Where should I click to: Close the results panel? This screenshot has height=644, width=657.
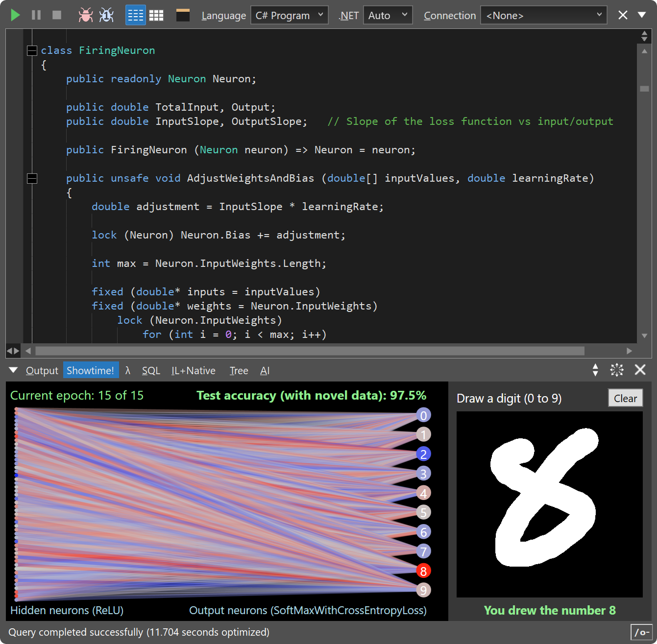[x=640, y=370]
